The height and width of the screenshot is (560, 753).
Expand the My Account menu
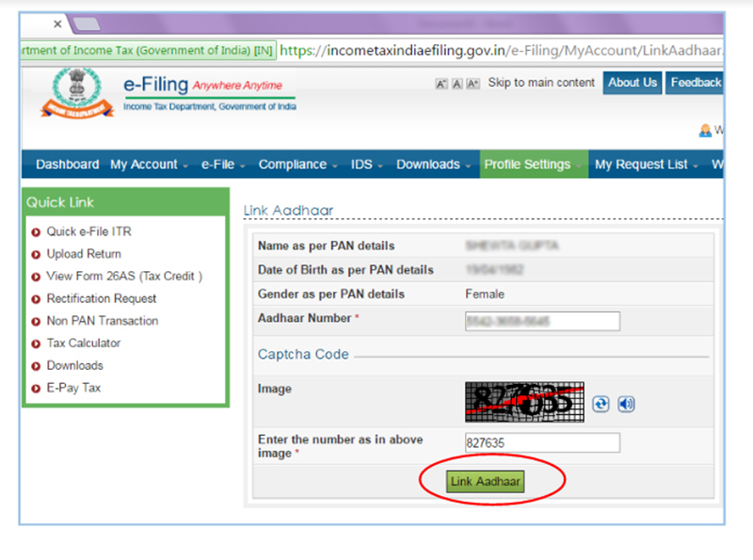pos(148,165)
